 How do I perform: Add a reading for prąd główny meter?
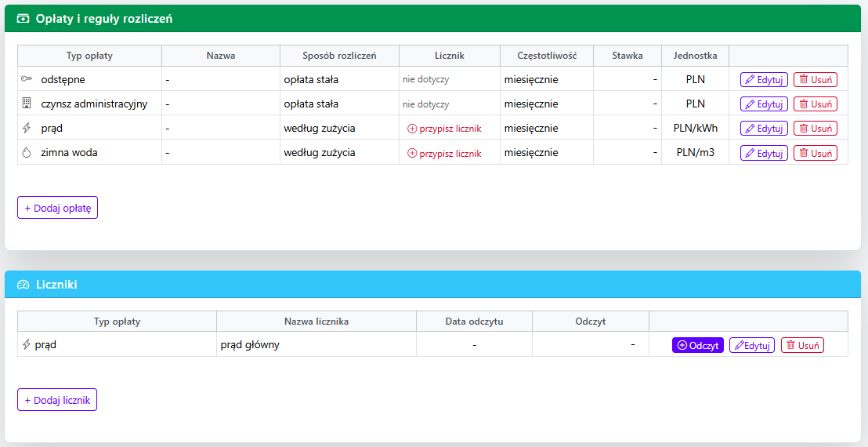(x=697, y=345)
